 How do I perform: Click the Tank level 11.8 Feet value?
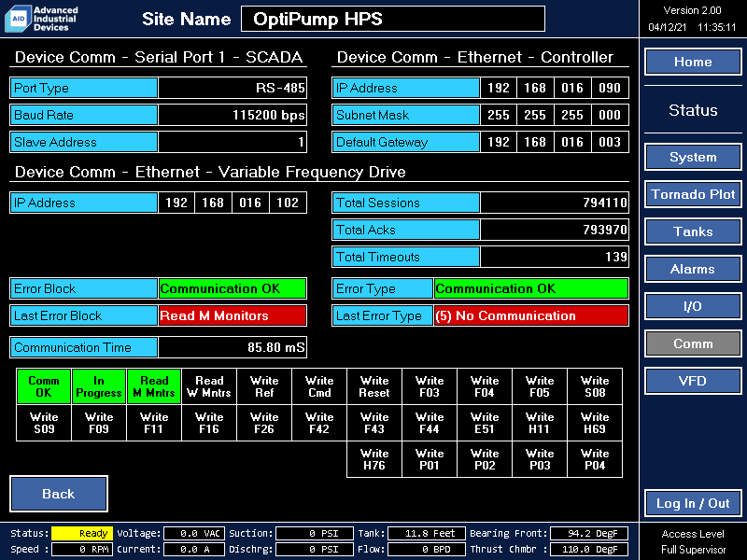pyautogui.click(x=427, y=533)
